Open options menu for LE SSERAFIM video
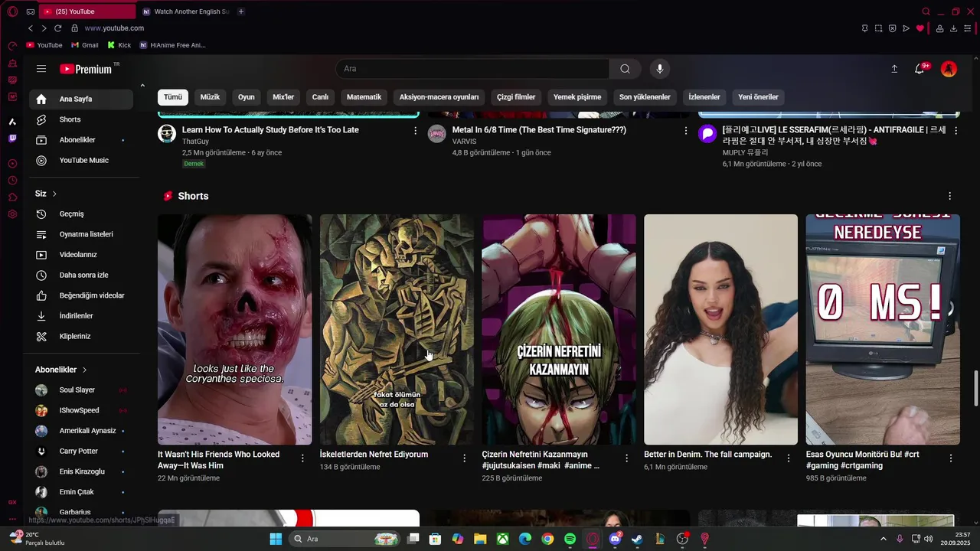 pyautogui.click(x=955, y=131)
